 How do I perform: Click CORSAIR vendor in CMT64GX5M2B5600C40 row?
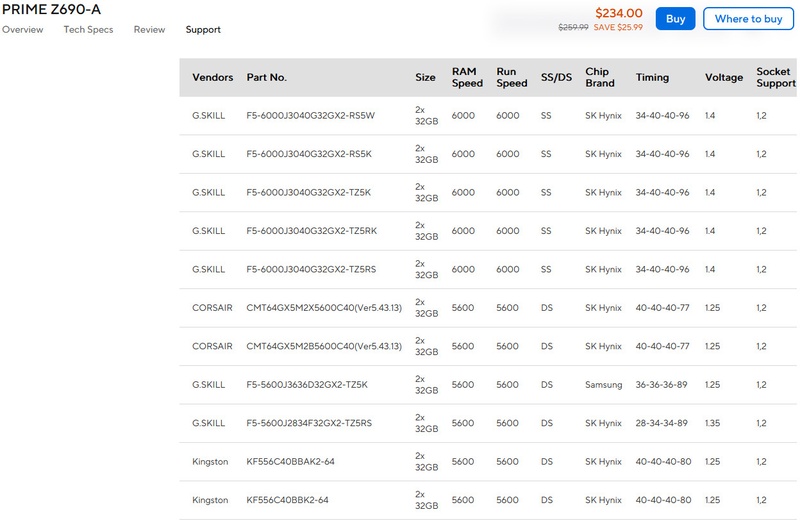pyautogui.click(x=212, y=346)
